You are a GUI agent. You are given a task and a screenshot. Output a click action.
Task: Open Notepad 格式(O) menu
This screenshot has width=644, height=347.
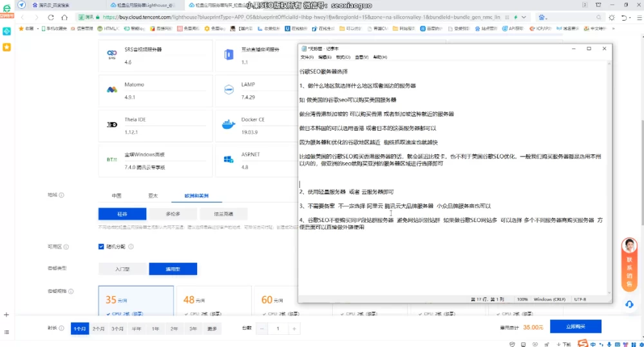(x=343, y=57)
